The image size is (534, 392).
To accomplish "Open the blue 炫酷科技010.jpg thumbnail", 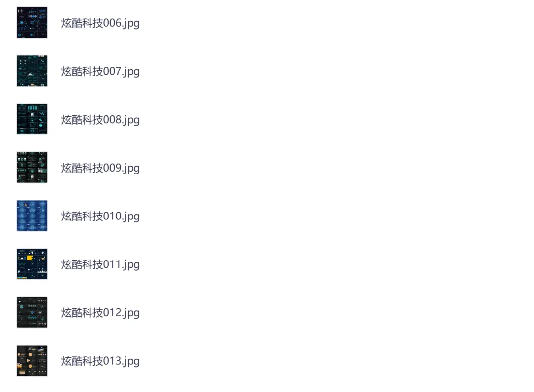I will point(32,216).
